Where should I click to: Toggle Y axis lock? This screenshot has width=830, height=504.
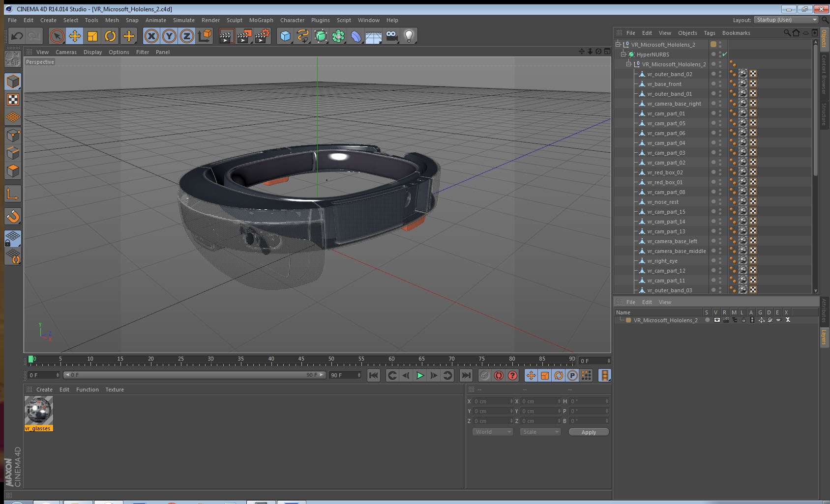[x=169, y=36]
